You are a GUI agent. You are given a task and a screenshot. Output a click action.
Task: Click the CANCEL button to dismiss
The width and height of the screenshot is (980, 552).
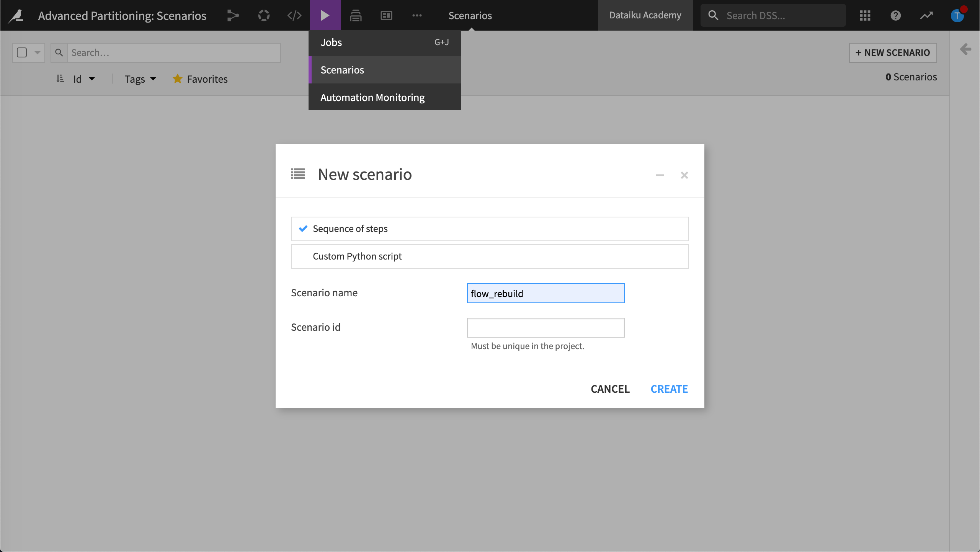coord(610,389)
